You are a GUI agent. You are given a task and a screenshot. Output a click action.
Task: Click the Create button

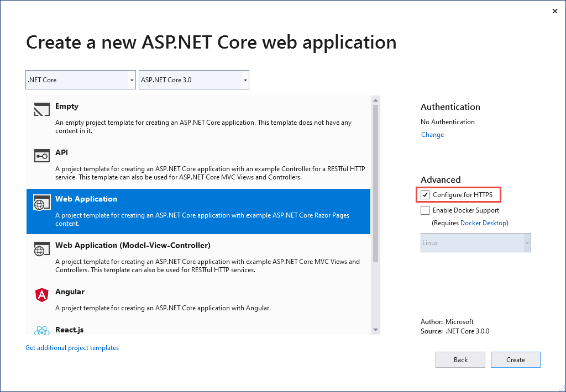point(515,359)
